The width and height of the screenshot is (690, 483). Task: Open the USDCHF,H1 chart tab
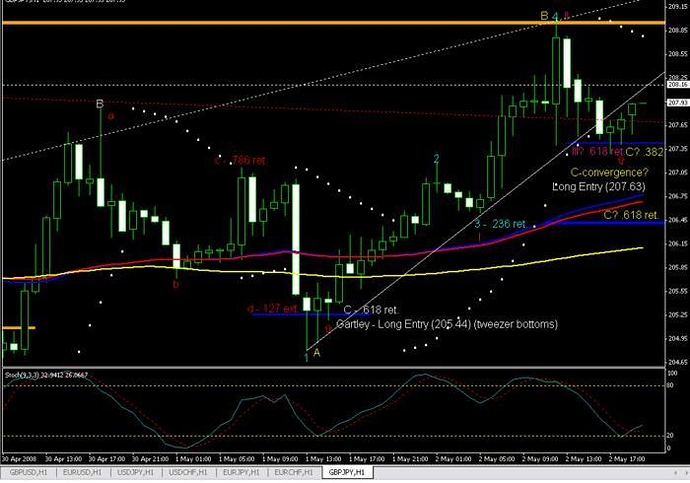click(188, 472)
